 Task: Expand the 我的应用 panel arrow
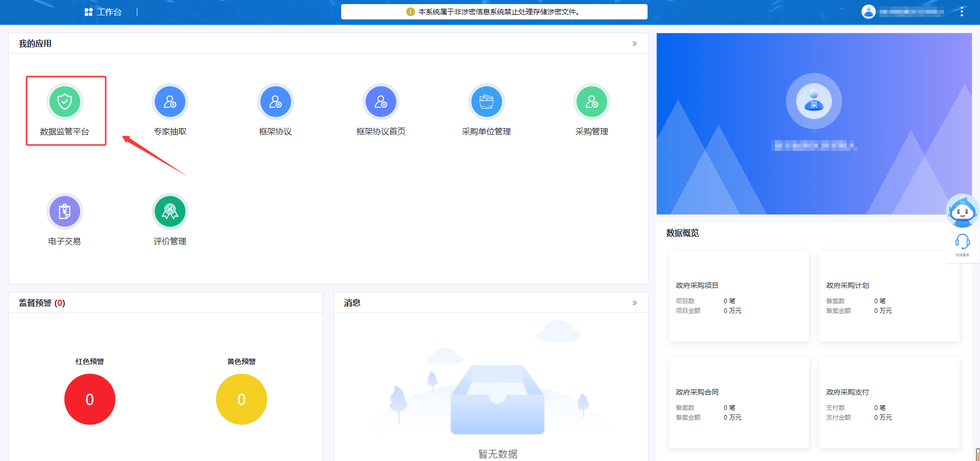click(634, 44)
